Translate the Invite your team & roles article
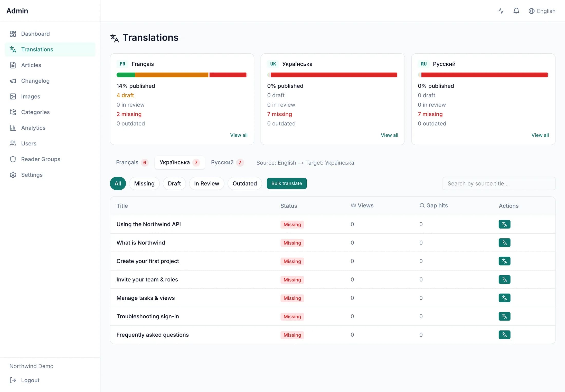The width and height of the screenshot is (565, 392). (x=504, y=280)
